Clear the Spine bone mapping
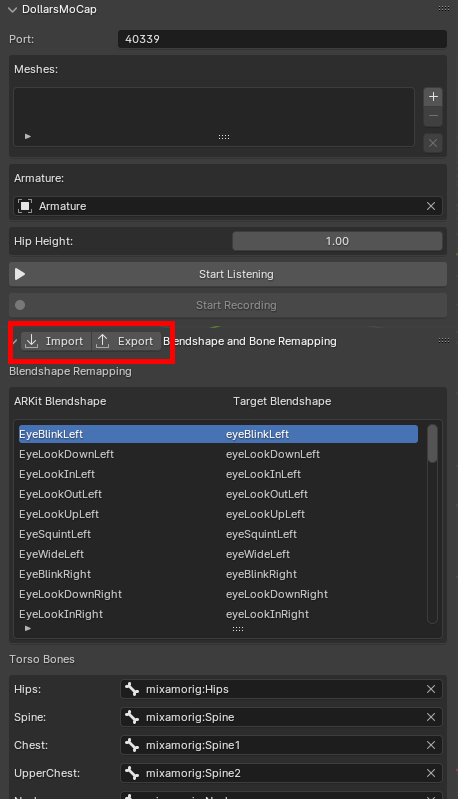 (x=431, y=717)
